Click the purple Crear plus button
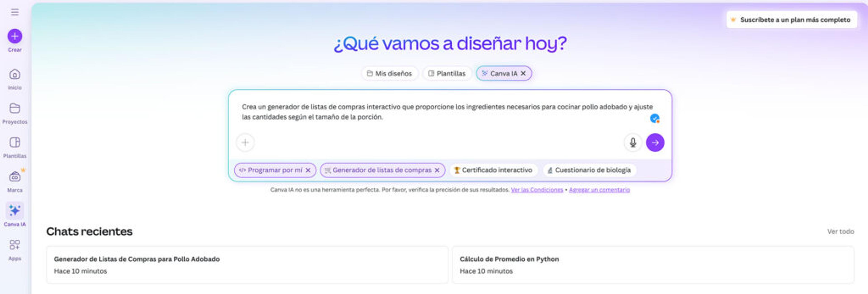The image size is (868, 294). point(15,36)
